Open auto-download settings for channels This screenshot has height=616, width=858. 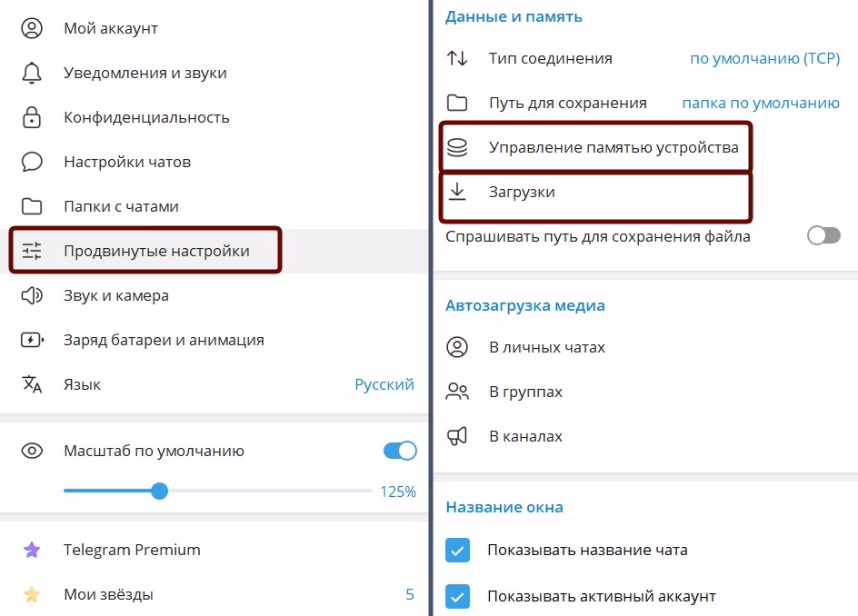pos(525,436)
